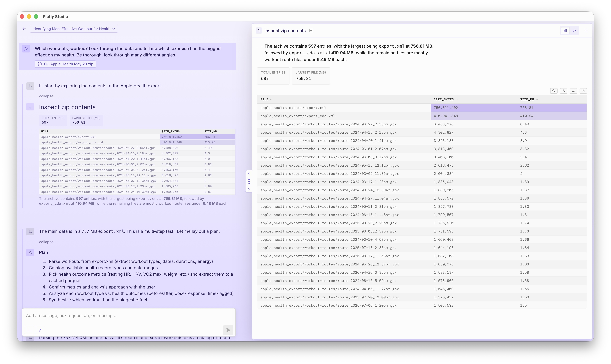Image resolution: width=611 pixels, height=364 pixels.
Task: Click the LARGEST FILE (MB) card in right panel
Action: pos(311,76)
